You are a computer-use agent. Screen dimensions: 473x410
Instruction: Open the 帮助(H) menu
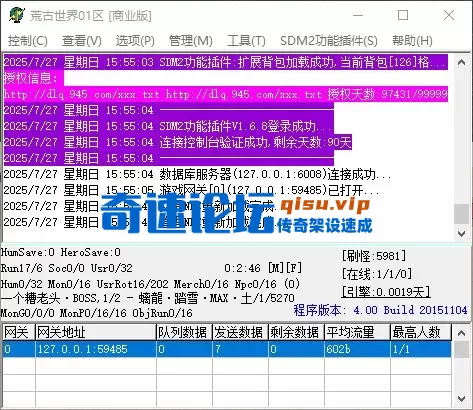[x=412, y=41]
